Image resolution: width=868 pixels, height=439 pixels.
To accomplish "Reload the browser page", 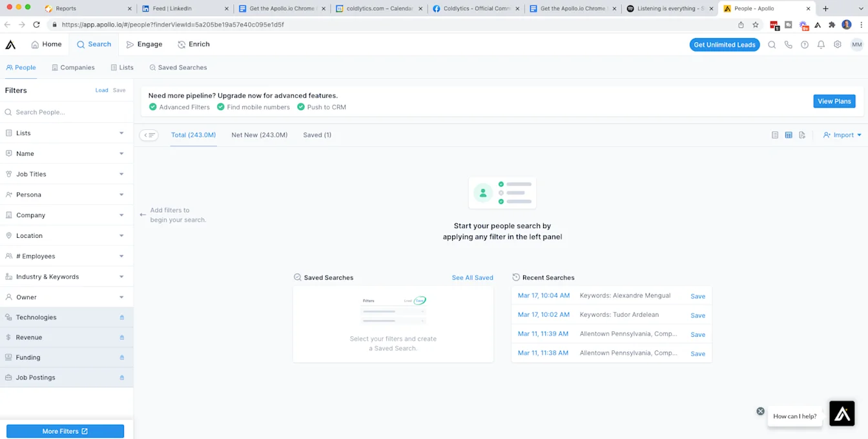I will (36, 25).
